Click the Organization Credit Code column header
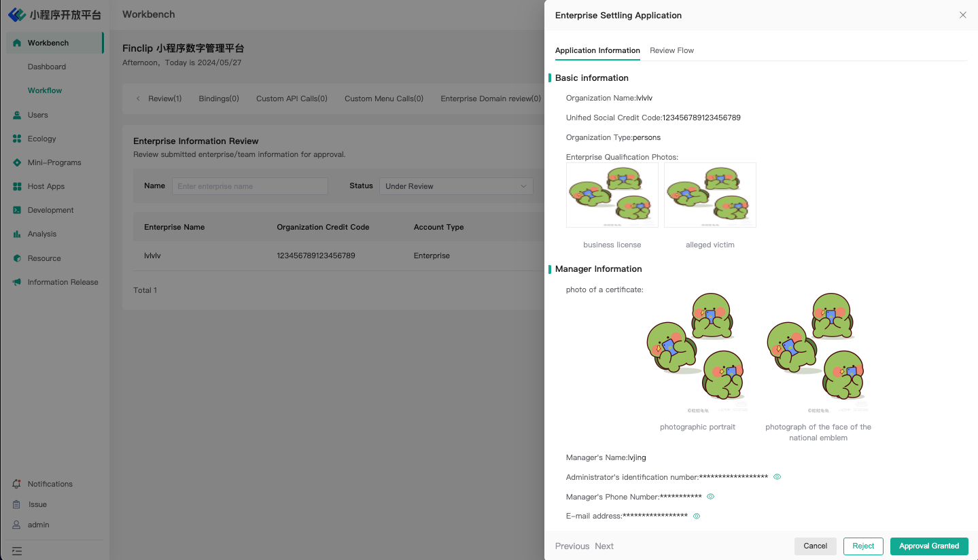 tap(323, 227)
